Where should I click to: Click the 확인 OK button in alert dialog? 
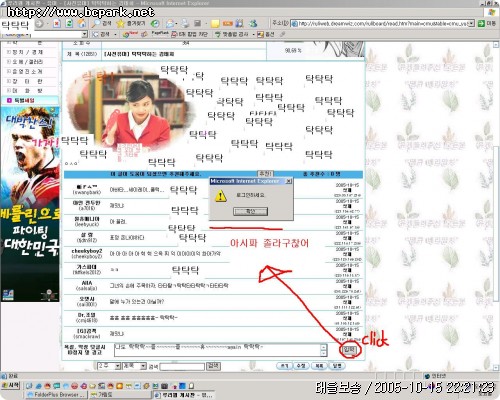(250, 211)
